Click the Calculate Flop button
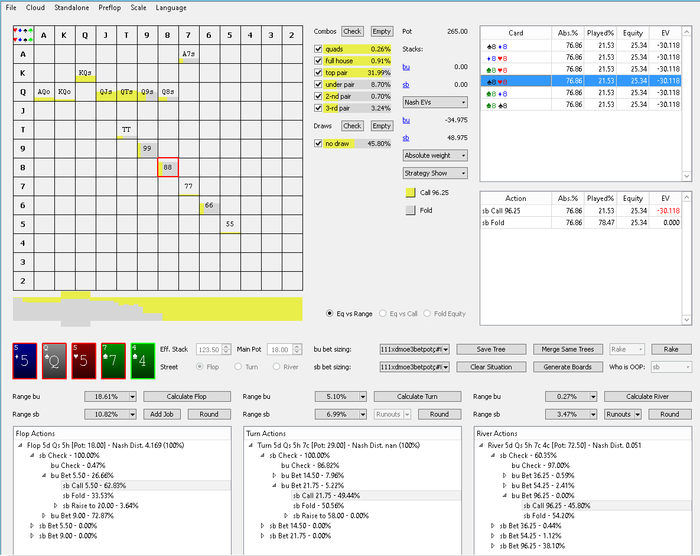700x556 pixels. click(187, 397)
